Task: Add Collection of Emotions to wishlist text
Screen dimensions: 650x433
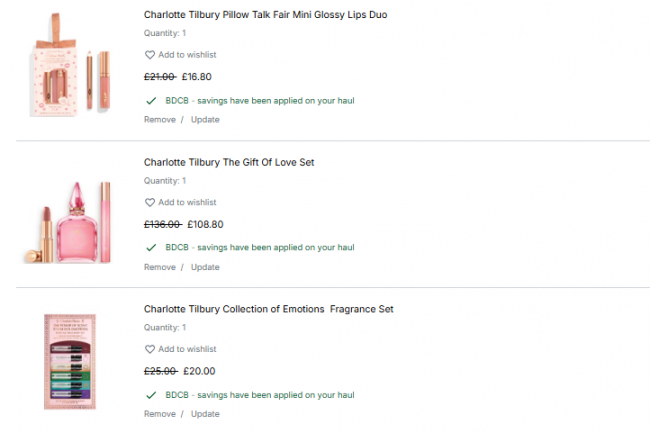Action: (x=187, y=349)
